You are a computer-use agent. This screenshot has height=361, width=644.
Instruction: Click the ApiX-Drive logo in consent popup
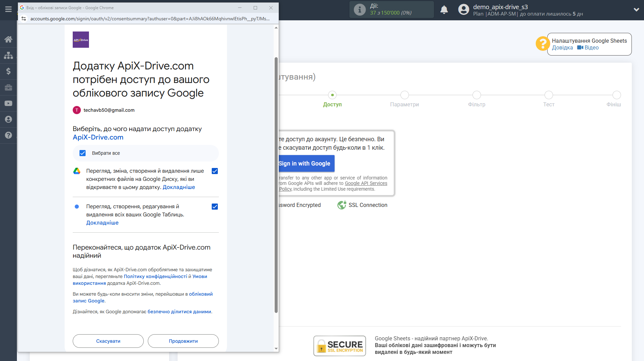81,40
